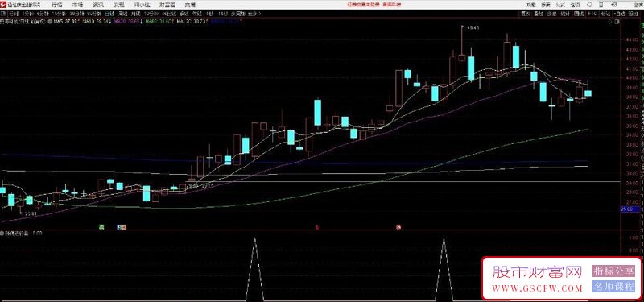Click the Tonghuashun red logo icon

tap(3, 5)
